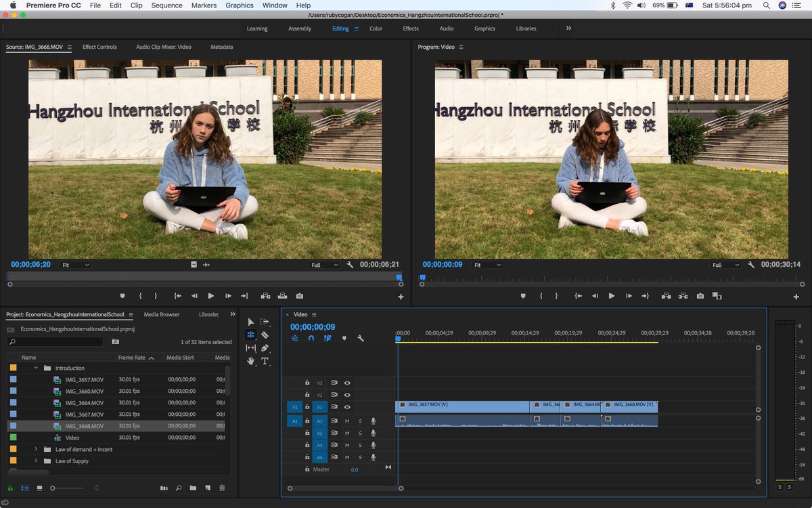Select the Track Select Forward tool

[265, 322]
